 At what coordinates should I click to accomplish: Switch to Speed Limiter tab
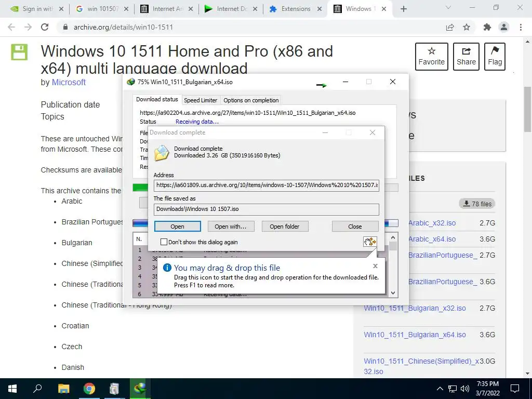pos(201,100)
